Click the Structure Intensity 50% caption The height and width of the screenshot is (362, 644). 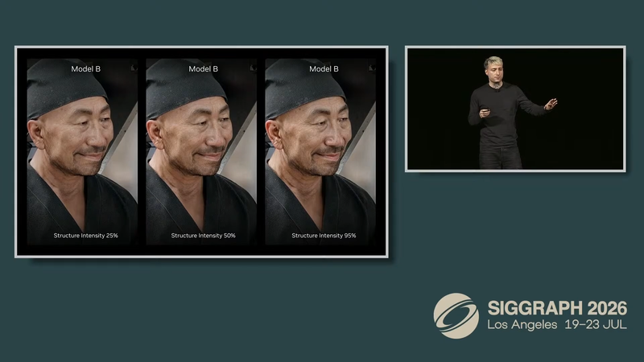coord(204,236)
